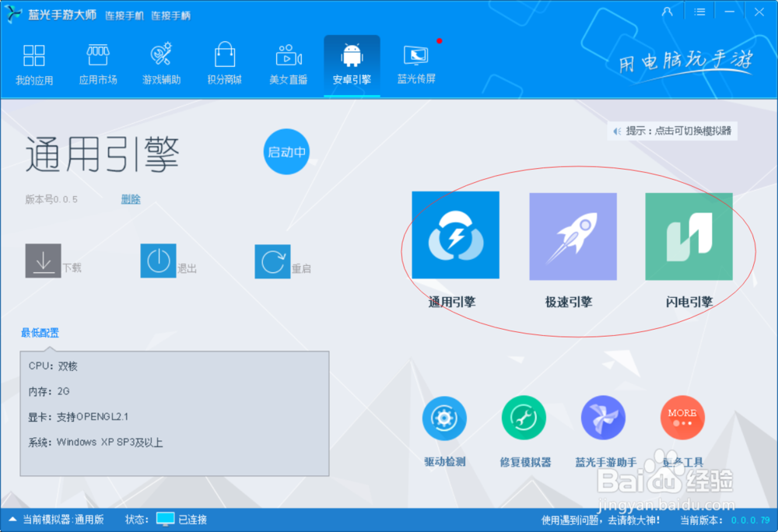Viewport: 778px width, 532px height.
Task: Click the 显卡: 支持OPENGL2.1 line
Action: pos(79,416)
